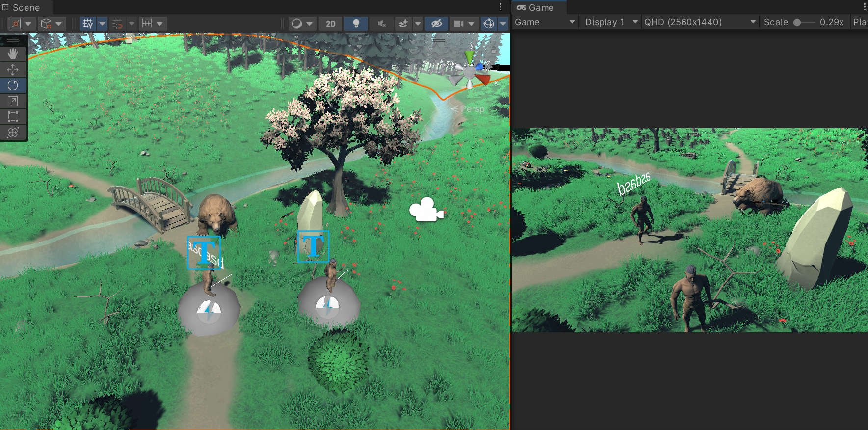Viewport: 868px width, 430px height.
Task: Open the Game view more options menu
Action: pyautogui.click(x=865, y=7)
